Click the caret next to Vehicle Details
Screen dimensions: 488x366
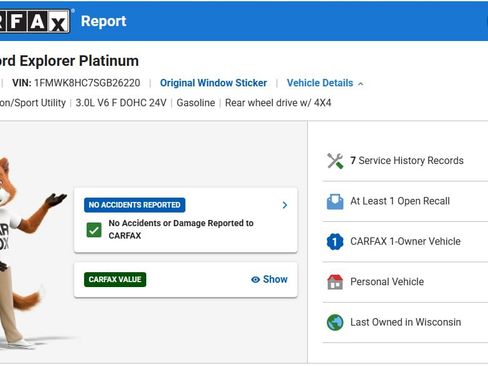[361, 84]
